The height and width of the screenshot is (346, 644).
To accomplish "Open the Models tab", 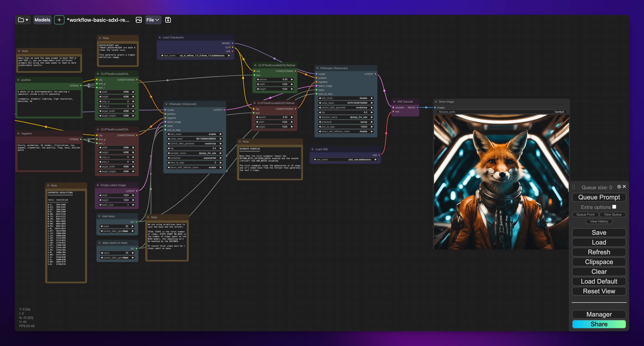I will coord(42,20).
